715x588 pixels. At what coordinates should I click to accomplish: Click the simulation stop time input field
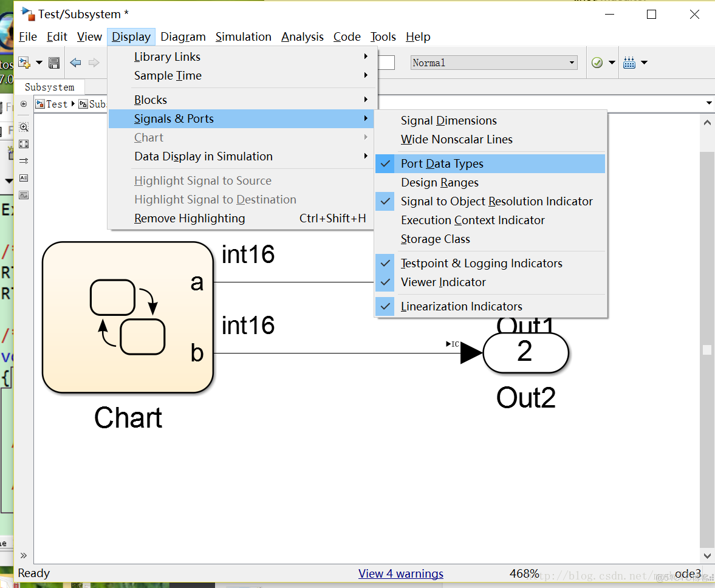tap(386, 63)
